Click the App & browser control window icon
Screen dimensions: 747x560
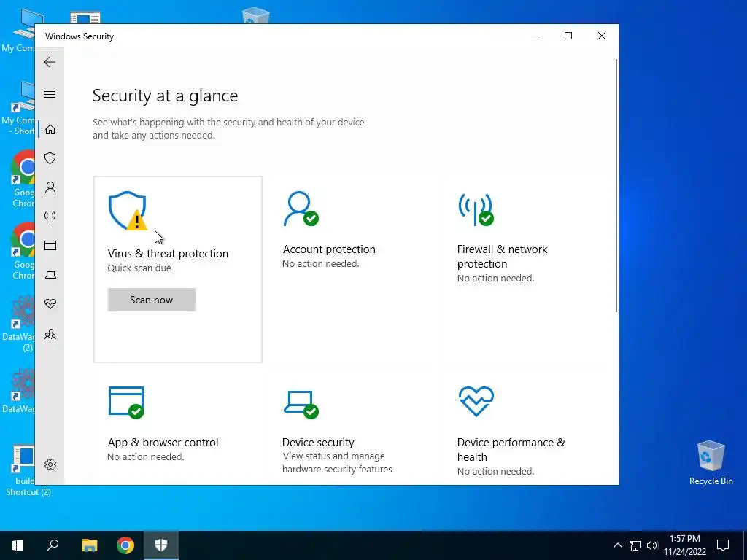[126, 402]
